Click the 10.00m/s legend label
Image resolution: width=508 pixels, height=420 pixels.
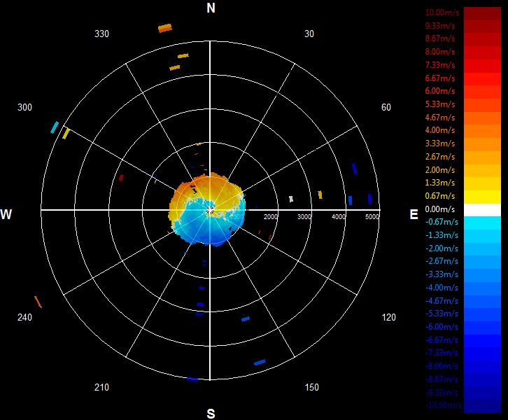coord(442,13)
